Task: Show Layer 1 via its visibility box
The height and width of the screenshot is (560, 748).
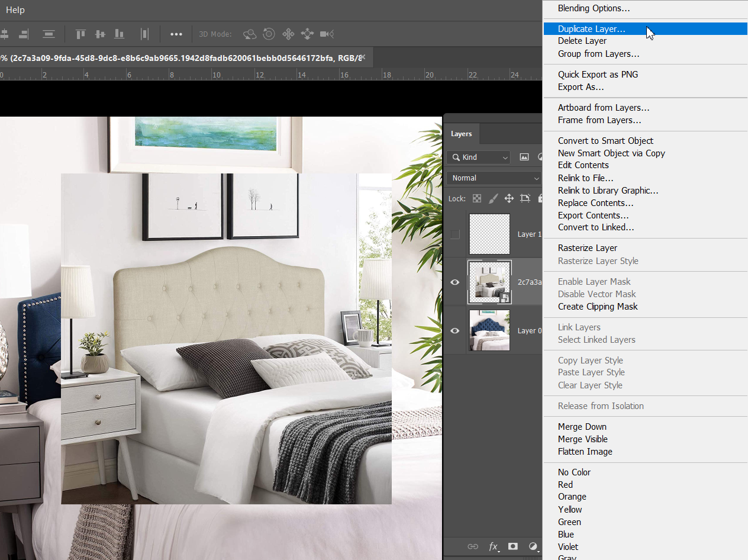Action: click(454, 234)
